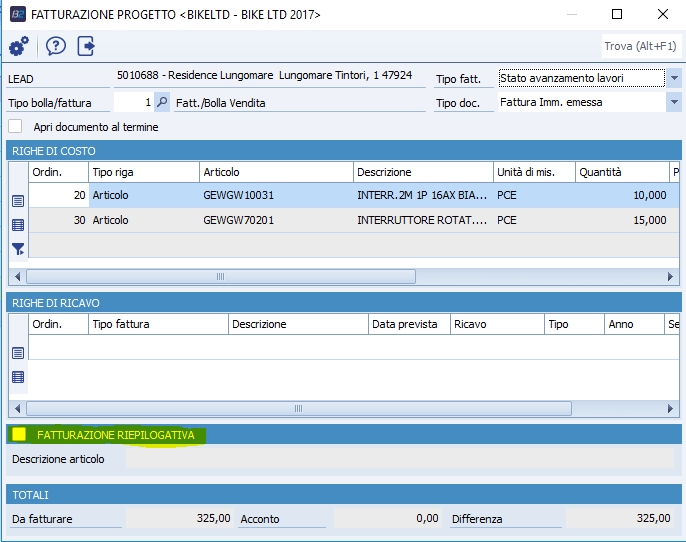
Task: Click the Ordin. cell with value 30
Action: coord(59,220)
